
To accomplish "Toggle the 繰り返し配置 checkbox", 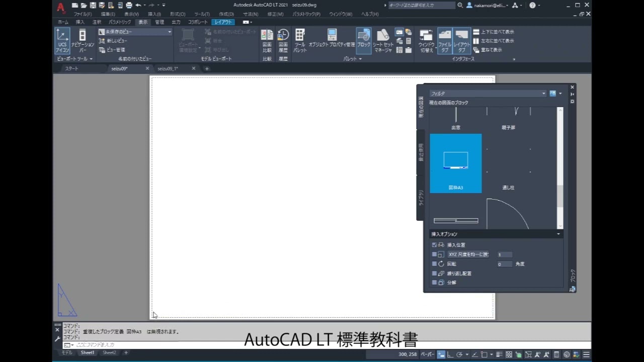I will (435, 273).
